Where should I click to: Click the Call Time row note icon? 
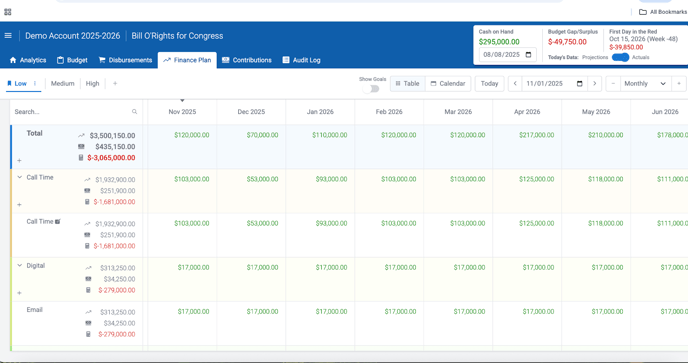(57, 222)
